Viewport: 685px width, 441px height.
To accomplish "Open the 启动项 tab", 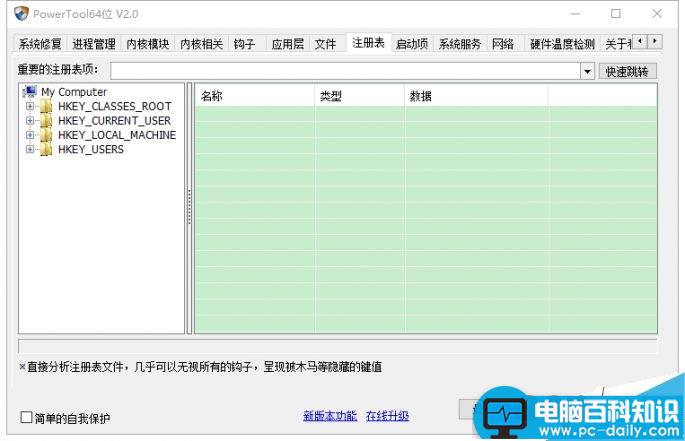I will coord(412,44).
